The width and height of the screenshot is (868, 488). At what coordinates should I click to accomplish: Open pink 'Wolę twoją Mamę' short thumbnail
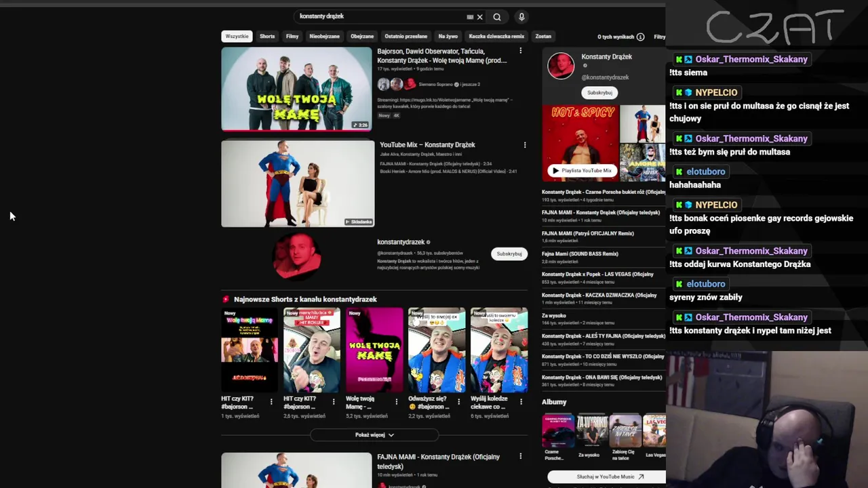point(374,350)
